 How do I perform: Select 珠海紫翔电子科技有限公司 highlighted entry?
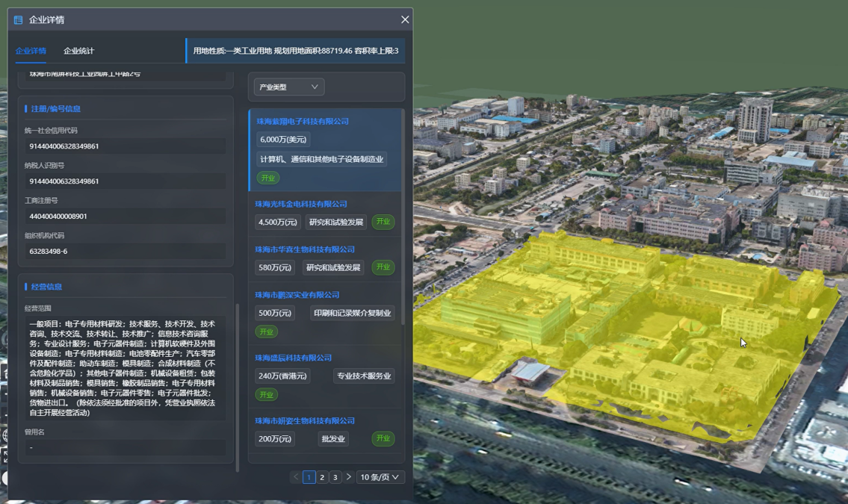[303, 121]
